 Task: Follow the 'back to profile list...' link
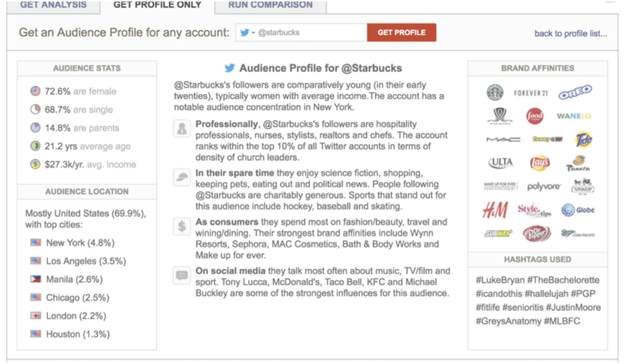click(570, 33)
